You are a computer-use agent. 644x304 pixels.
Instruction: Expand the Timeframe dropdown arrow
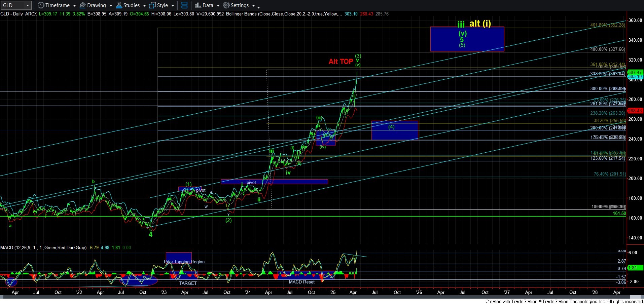[74, 6]
